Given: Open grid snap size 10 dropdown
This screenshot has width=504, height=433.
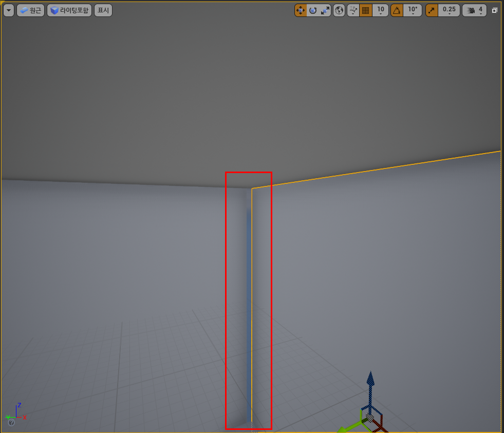Looking at the screenshot, I should [x=381, y=10].
